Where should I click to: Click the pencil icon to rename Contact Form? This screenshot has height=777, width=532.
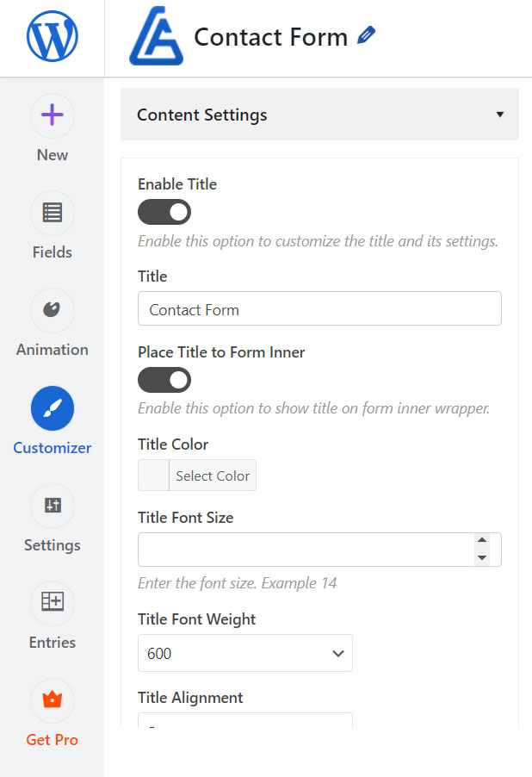(x=366, y=34)
